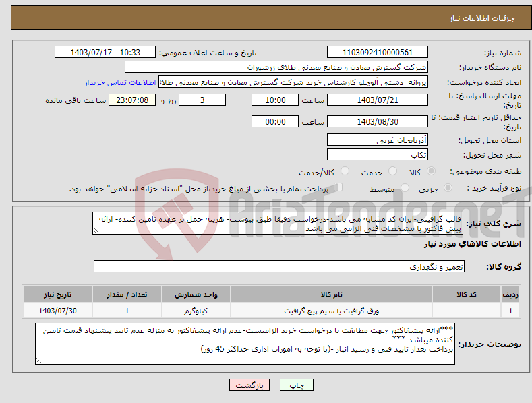Click the delivery city field تکاب
Screen dimensions: 532x403
378,155
